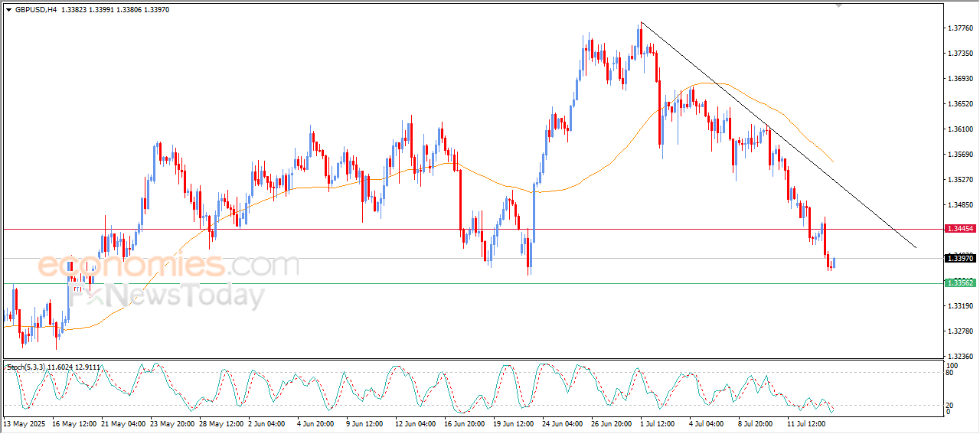Click the 19 Jun 12:00 time label
Viewport: 980px width, 434px height.
(515, 423)
